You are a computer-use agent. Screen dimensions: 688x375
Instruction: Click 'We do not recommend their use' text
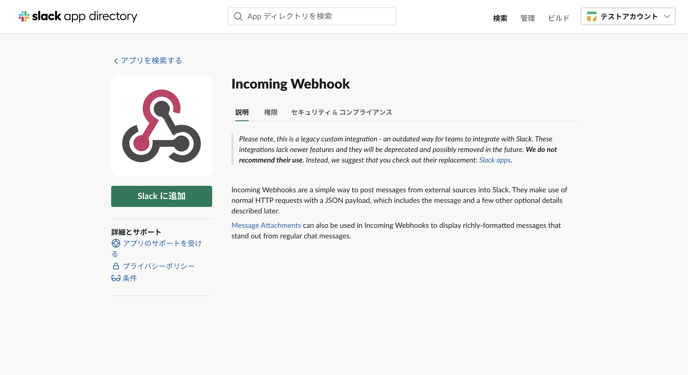click(398, 155)
